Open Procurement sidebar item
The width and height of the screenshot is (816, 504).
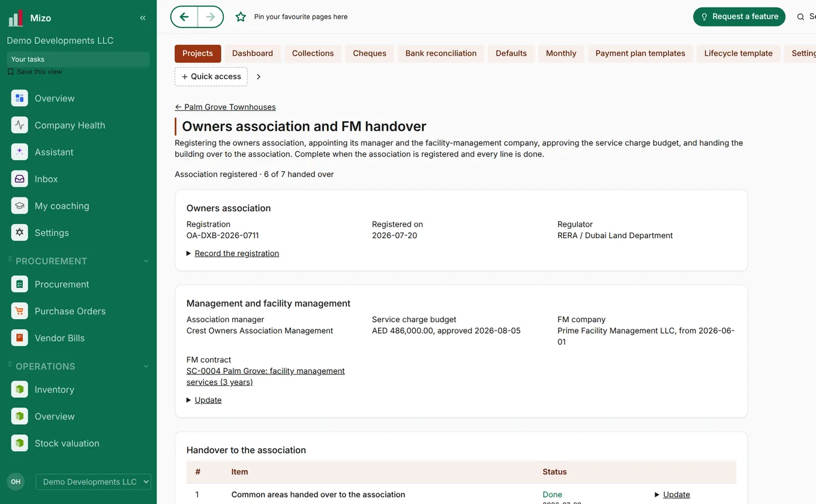pyautogui.click(x=78, y=284)
